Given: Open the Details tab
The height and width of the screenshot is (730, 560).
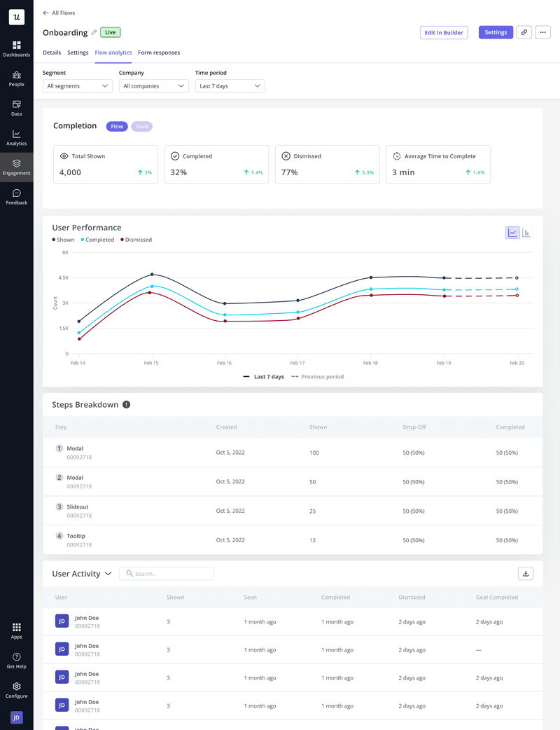Looking at the screenshot, I should 52,52.
